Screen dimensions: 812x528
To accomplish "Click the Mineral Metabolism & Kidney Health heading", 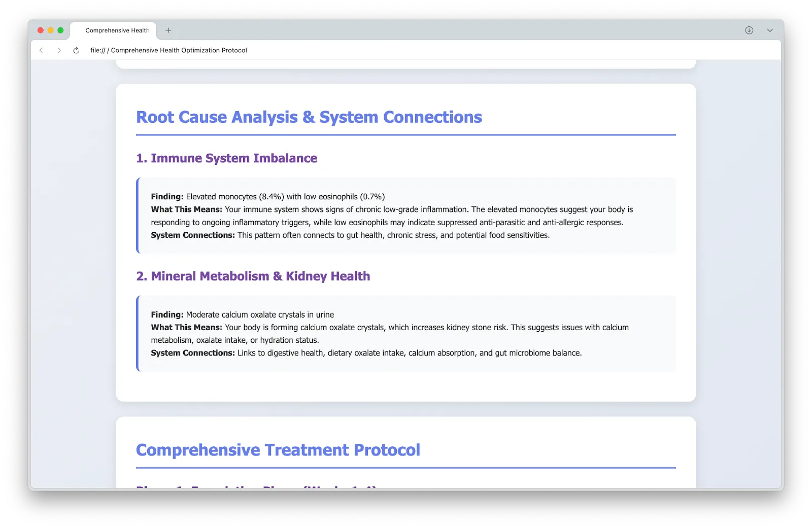I will (253, 276).
